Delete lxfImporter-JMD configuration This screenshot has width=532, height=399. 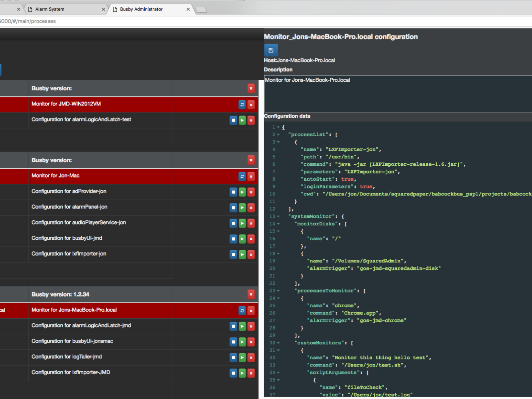coord(251,373)
